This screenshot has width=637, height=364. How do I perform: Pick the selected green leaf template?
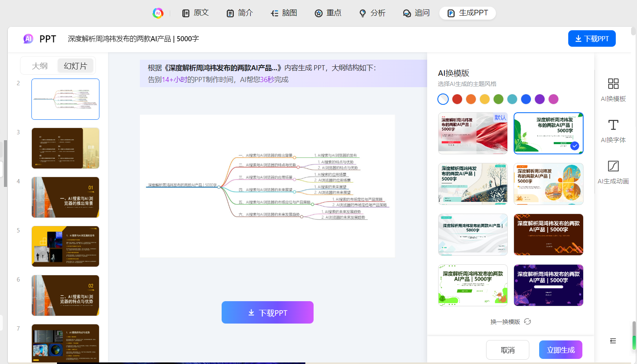[549, 133]
